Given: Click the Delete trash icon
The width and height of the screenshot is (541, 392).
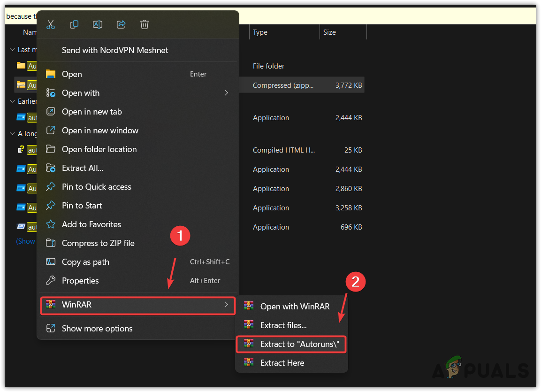Looking at the screenshot, I should [145, 24].
